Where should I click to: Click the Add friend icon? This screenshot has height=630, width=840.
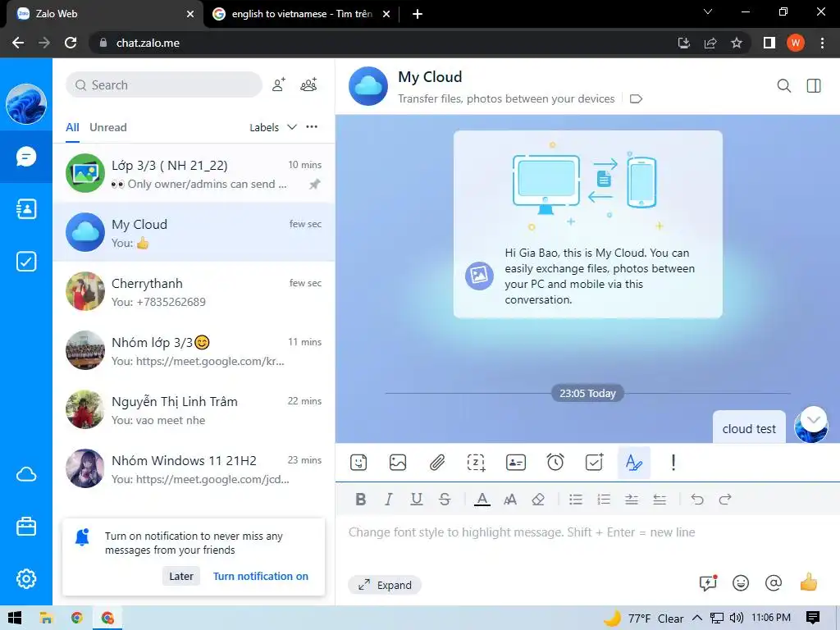tap(279, 84)
